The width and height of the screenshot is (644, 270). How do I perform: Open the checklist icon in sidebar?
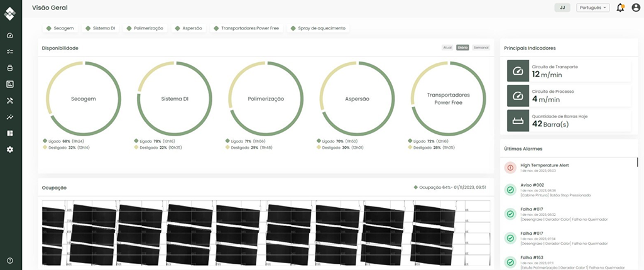pyautogui.click(x=10, y=51)
